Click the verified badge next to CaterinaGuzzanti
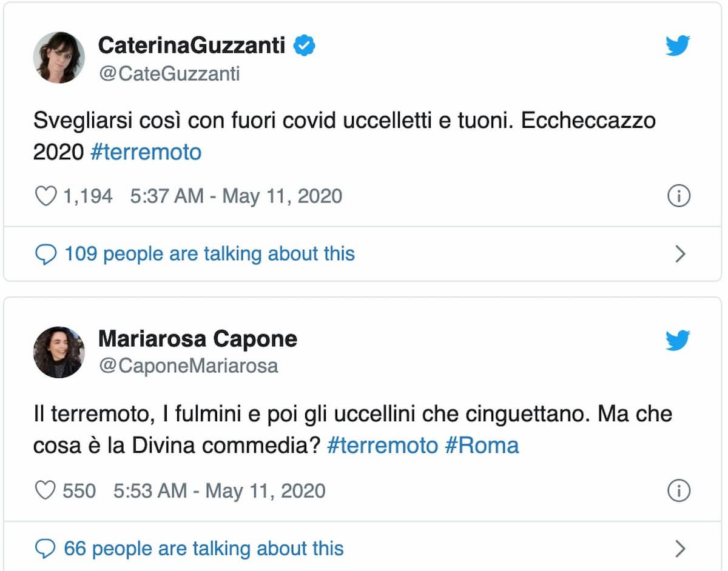Viewport: 728px width, 571px height. [x=305, y=44]
